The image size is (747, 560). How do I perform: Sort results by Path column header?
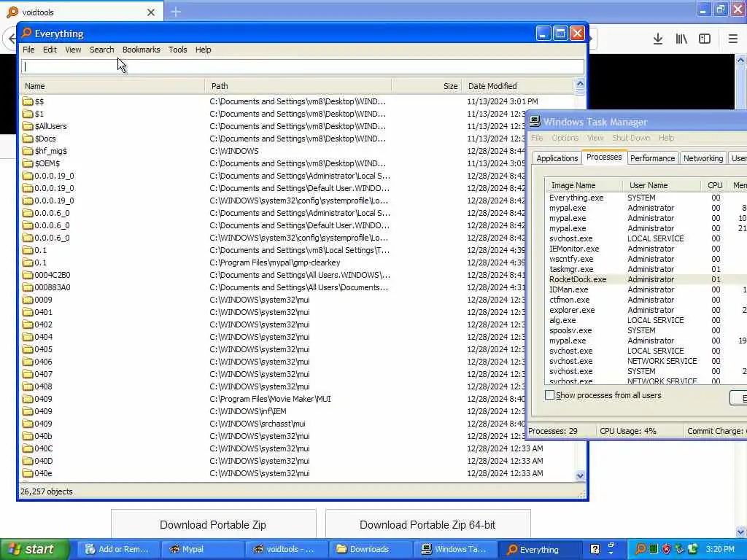298,86
